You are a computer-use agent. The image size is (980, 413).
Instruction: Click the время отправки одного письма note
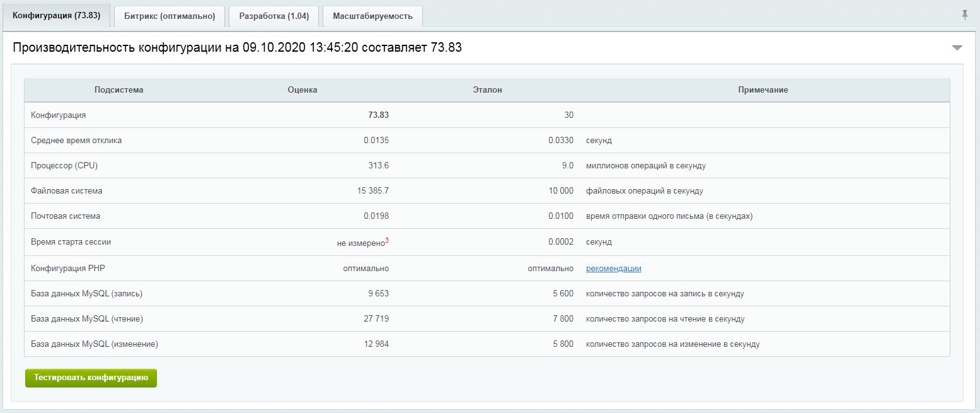pos(669,216)
